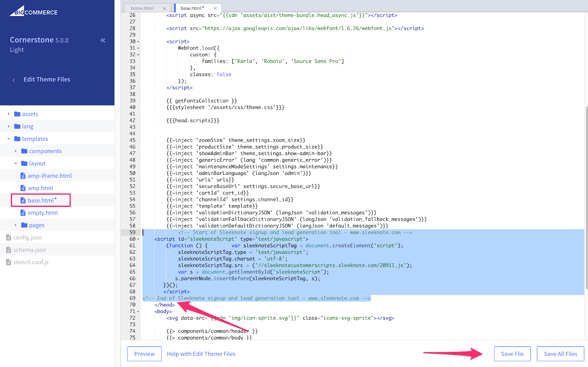
Task: Click the components folder icon
Action: pos(25,151)
